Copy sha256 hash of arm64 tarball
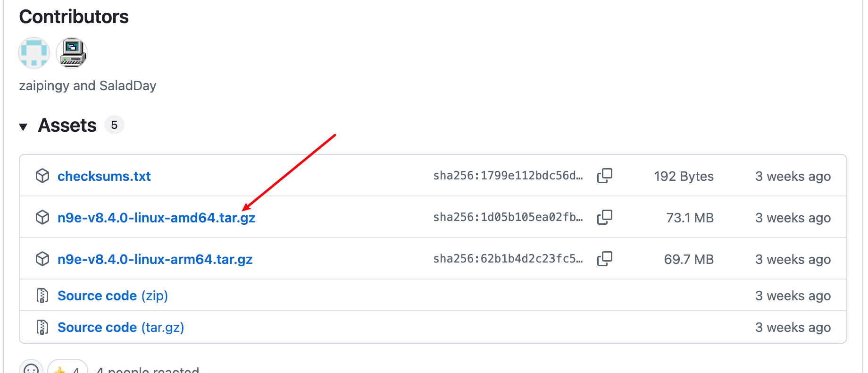Screen dimensions: 868x373 (604, 259)
